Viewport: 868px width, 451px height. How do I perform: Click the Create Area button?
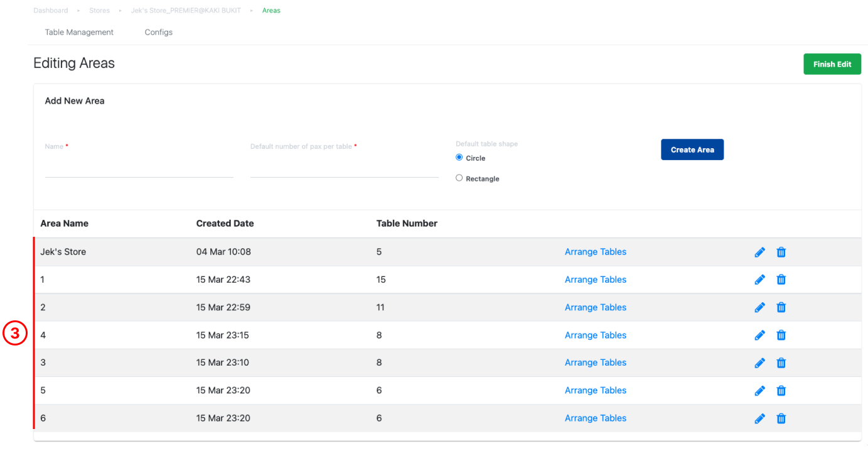click(x=692, y=149)
